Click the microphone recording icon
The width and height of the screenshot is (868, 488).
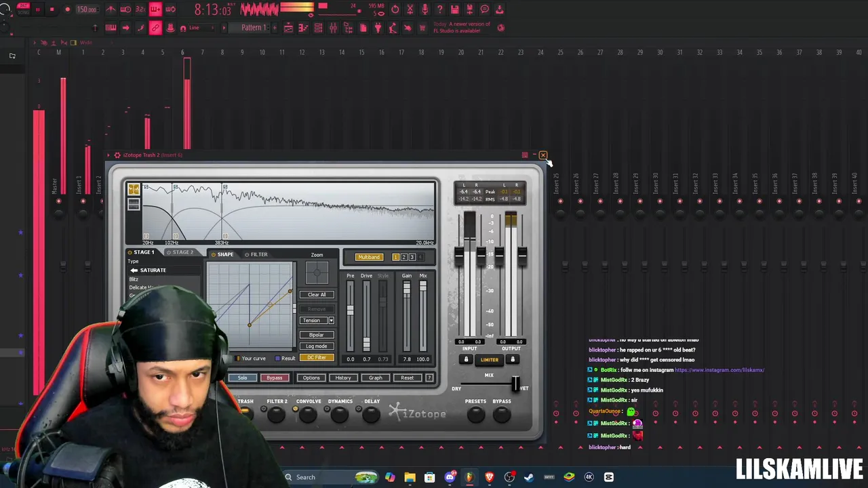[x=425, y=9]
